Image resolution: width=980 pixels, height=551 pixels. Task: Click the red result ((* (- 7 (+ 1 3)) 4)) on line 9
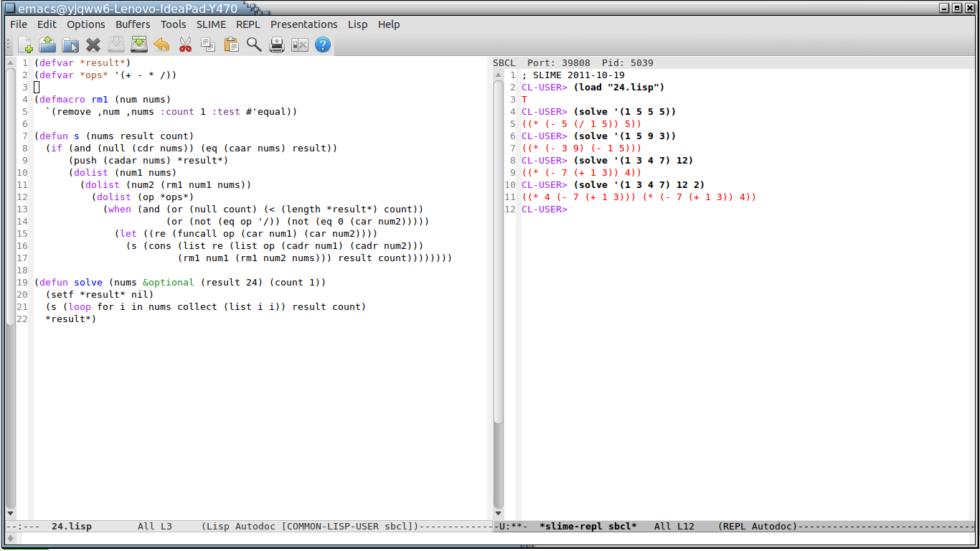(582, 173)
